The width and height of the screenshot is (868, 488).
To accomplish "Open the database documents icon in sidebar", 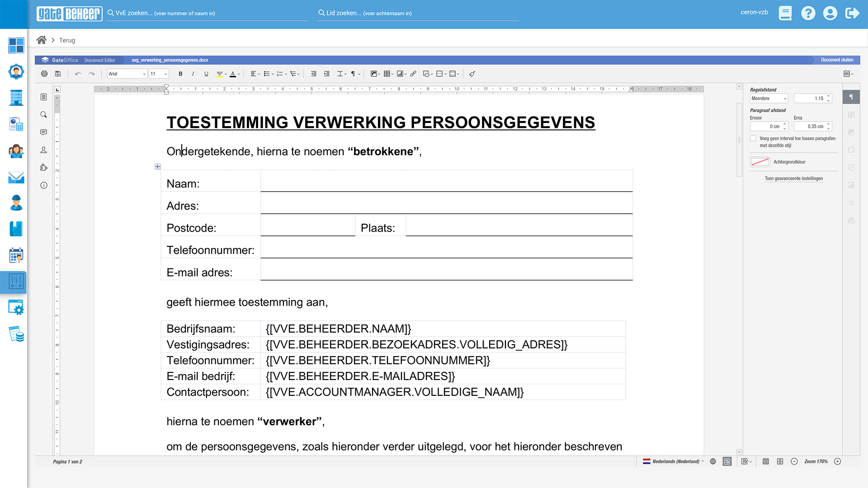I will click(16, 334).
